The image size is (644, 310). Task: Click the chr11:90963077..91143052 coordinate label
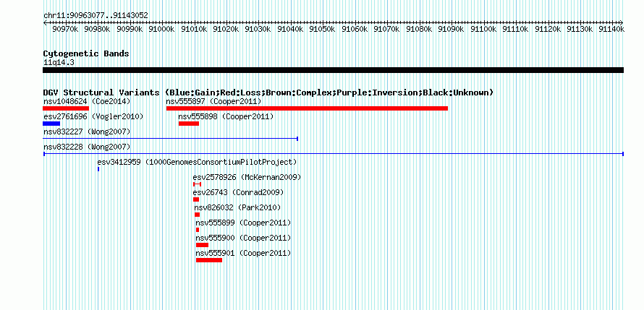pos(96,16)
